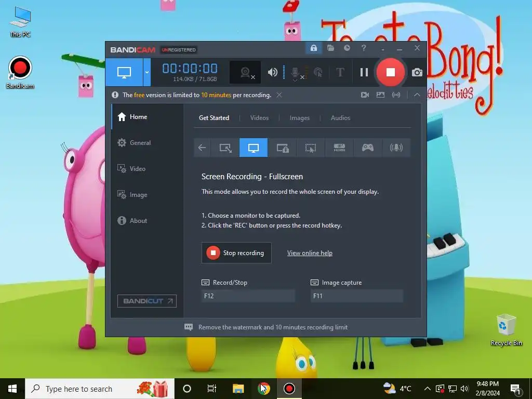The image size is (532, 399).
Task: Click the video camera icon in notice bar
Action: (x=365, y=95)
